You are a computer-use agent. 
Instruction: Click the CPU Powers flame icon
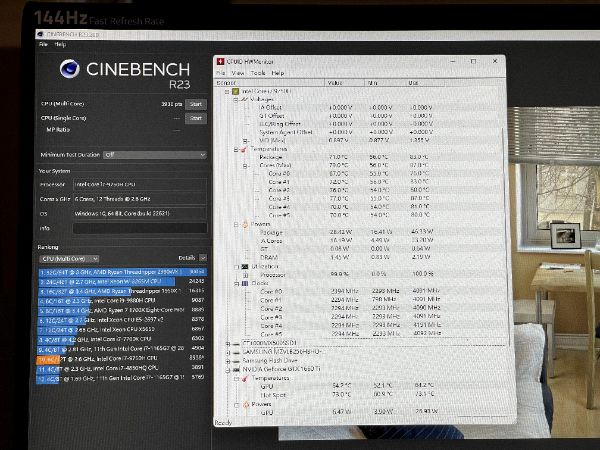tap(245, 224)
